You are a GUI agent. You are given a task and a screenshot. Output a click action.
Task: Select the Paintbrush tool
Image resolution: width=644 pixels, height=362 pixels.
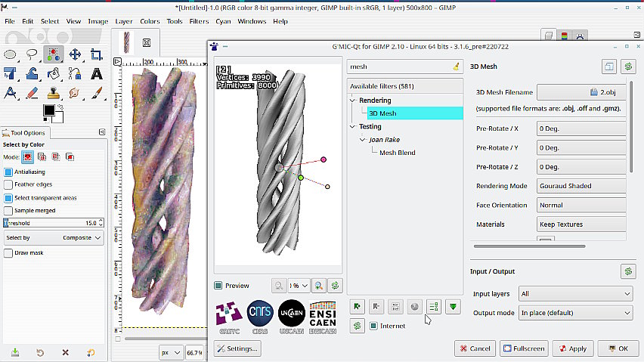point(97,94)
